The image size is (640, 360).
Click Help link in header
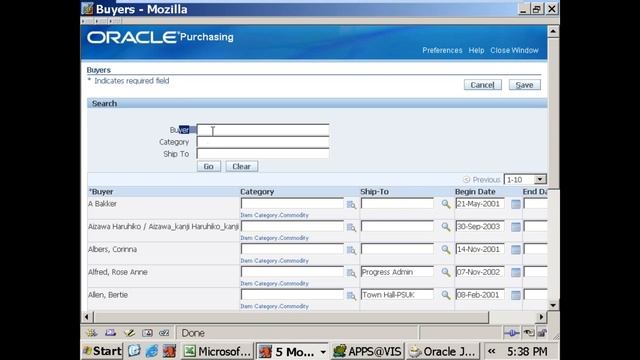[476, 50]
